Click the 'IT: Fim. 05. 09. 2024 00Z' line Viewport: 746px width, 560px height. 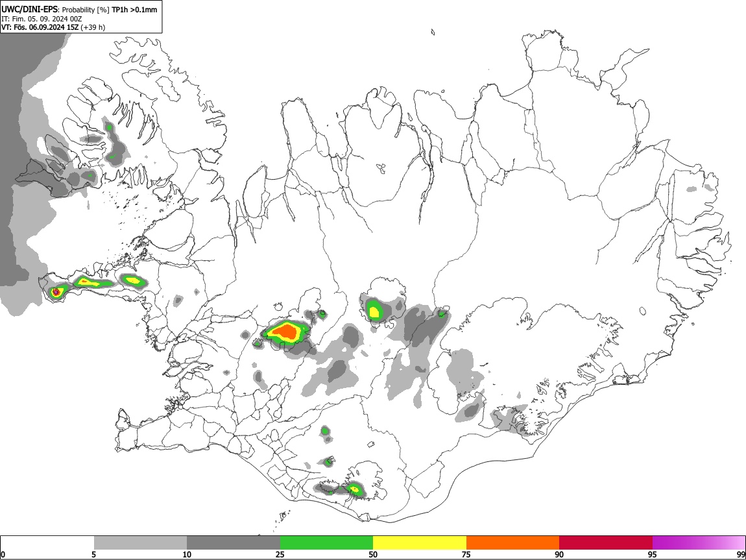coord(42,19)
